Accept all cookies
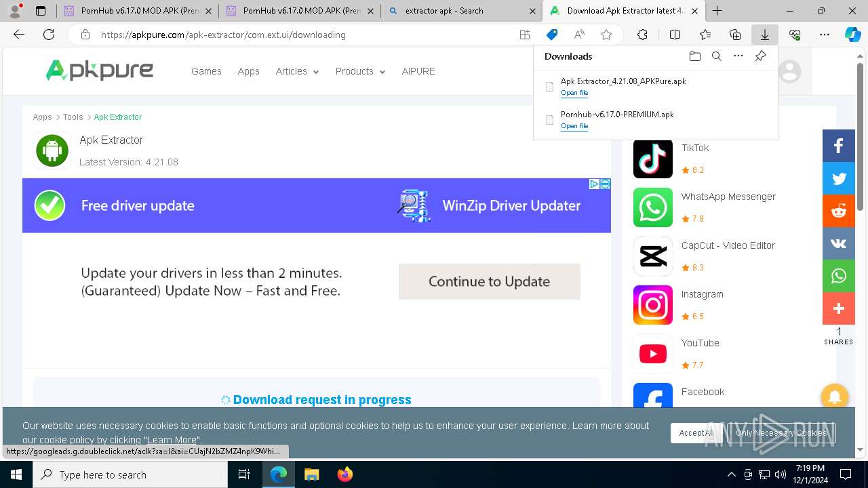The image size is (868, 488). pos(696,432)
